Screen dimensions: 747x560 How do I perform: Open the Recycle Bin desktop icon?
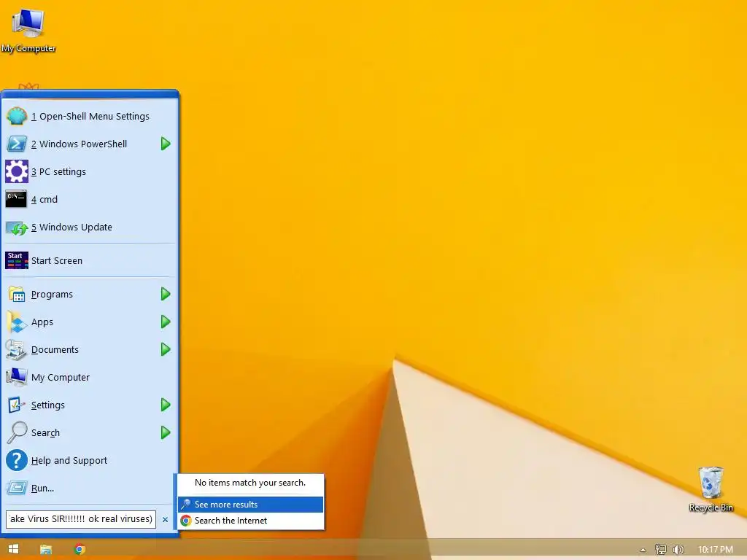(x=711, y=489)
